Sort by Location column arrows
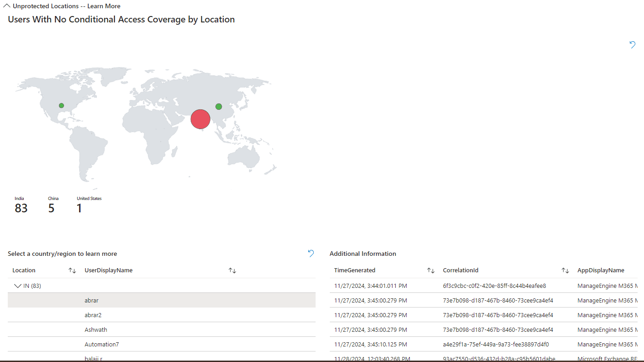Viewport: 644px width, 362px height. pyautogui.click(x=72, y=270)
